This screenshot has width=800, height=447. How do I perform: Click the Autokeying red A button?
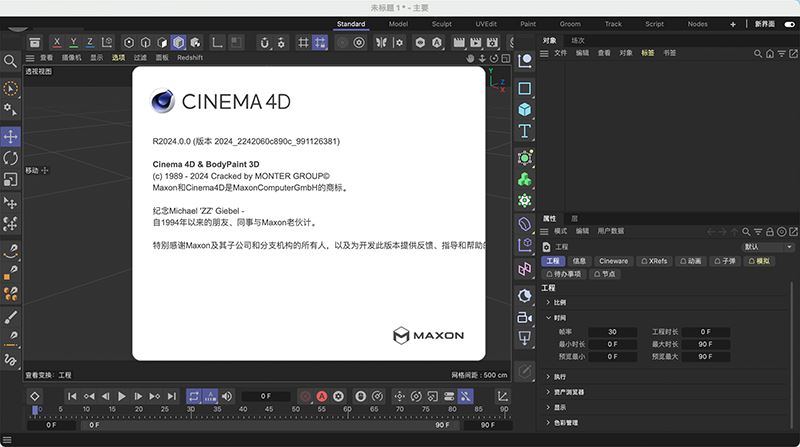(x=322, y=396)
